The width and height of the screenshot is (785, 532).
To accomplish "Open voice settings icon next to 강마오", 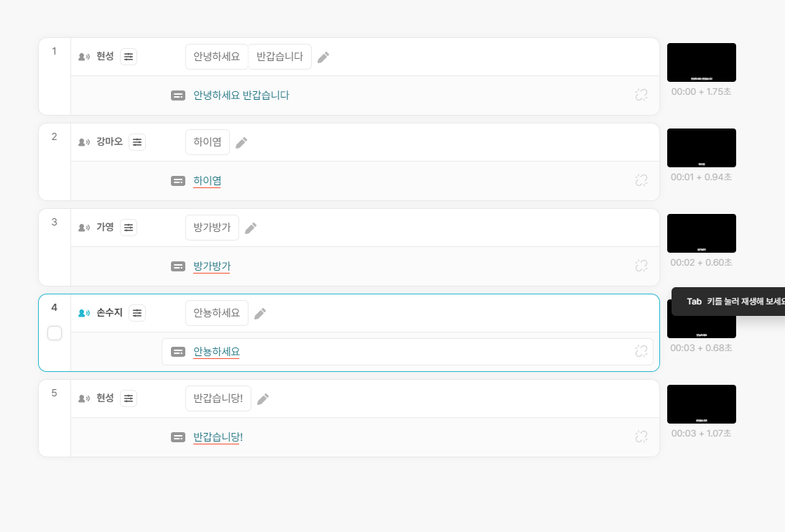I will (x=137, y=142).
